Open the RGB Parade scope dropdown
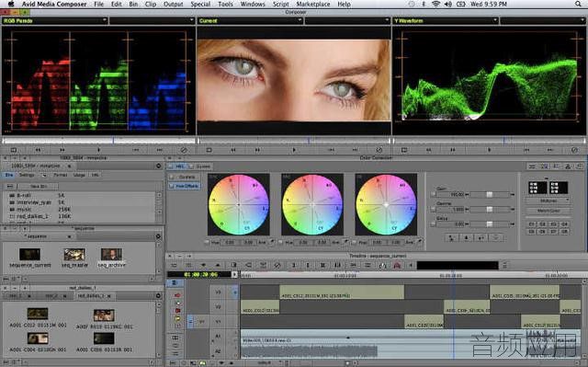The width and height of the screenshot is (588, 367). [x=55, y=20]
